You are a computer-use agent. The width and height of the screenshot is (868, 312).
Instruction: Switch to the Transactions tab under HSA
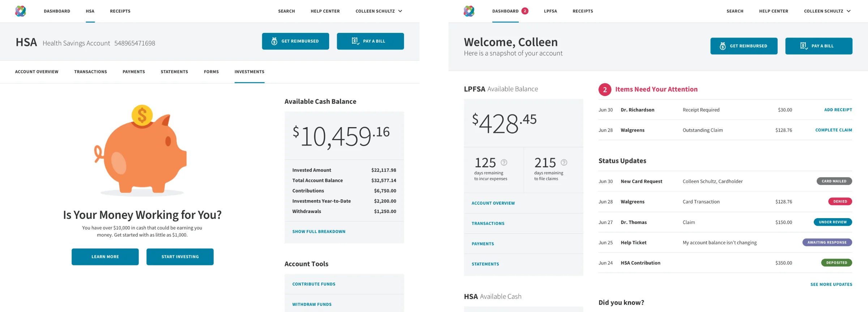point(90,72)
